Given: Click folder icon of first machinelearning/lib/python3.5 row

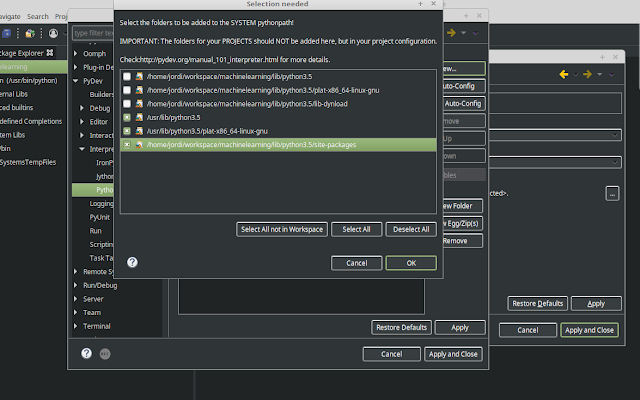Looking at the screenshot, I should [x=139, y=76].
